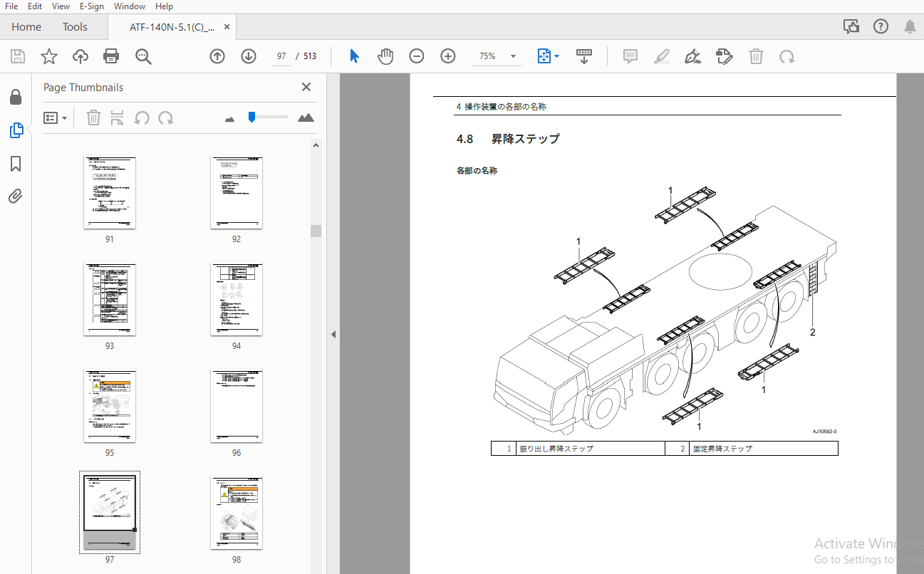Click the share screen chat icon
Viewport: 924px width, 574px height.
[x=851, y=27]
